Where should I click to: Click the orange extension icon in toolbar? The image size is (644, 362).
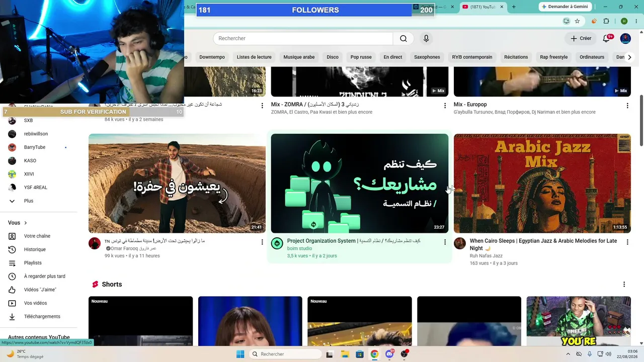(x=594, y=21)
